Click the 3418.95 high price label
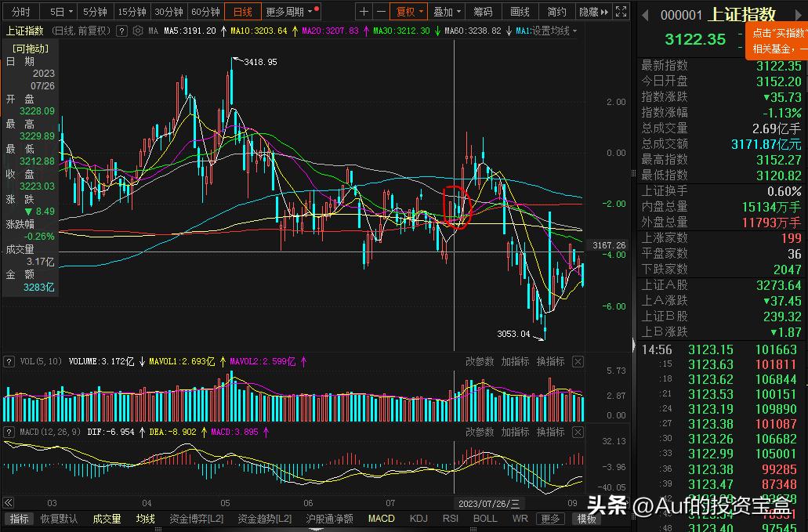Image resolution: width=808 pixels, height=532 pixels. (260, 62)
